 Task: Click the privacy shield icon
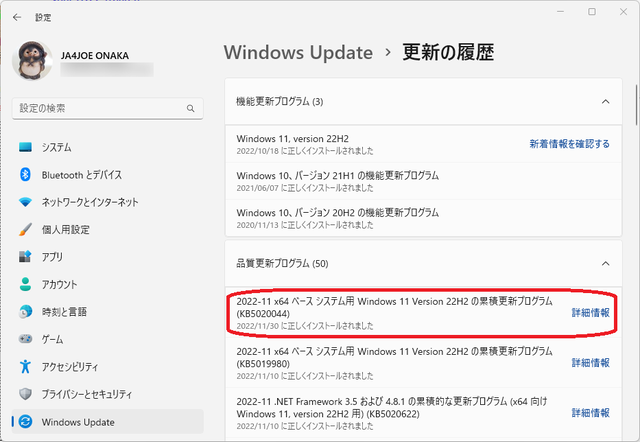pyautogui.click(x=25, y=394)
